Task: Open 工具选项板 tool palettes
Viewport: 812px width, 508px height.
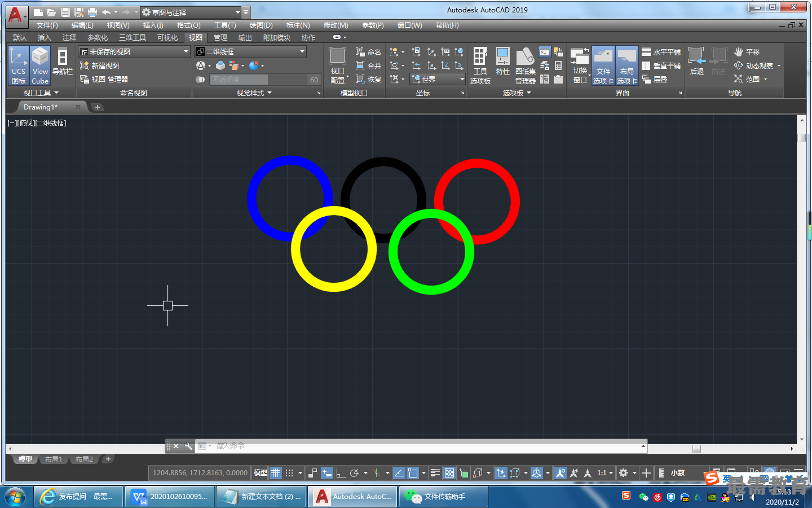Action: (480, 65)
